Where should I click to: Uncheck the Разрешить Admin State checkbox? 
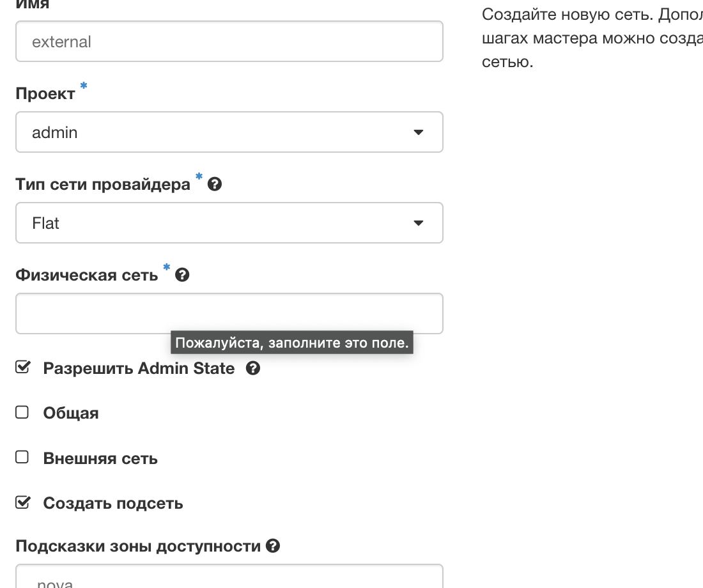(22, 367)
